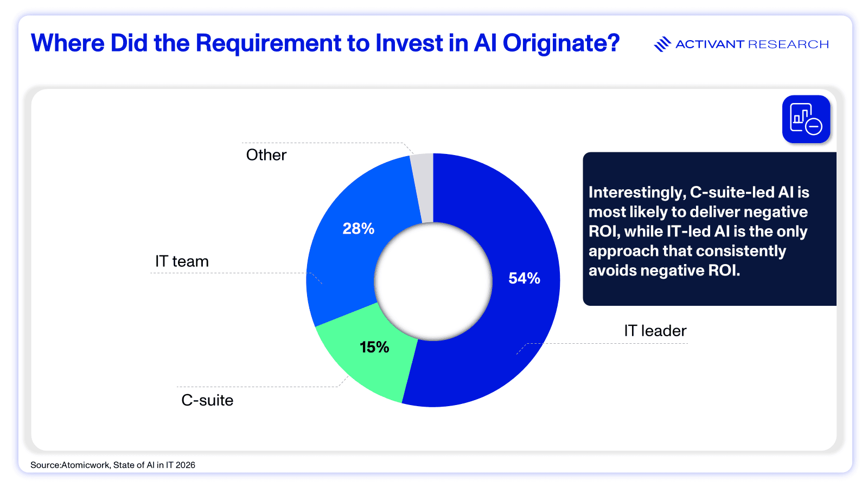
Task: Click the Atomicwork source citation text
Action: point(113,465)
